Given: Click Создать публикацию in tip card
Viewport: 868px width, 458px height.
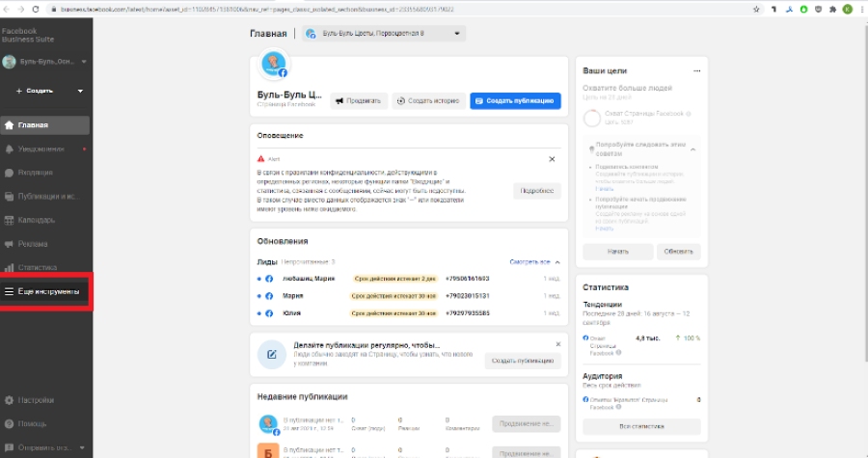Looking at the screenshot, I should [x=523, y=361].
